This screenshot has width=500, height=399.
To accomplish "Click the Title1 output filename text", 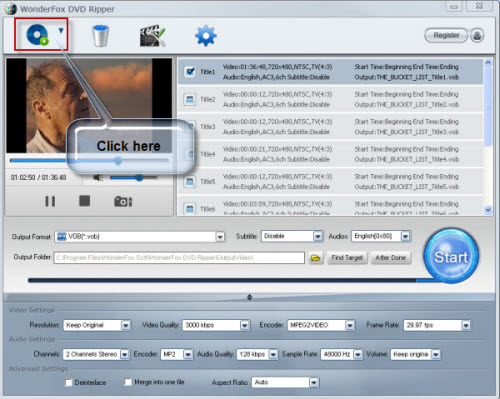I will 407,77.
